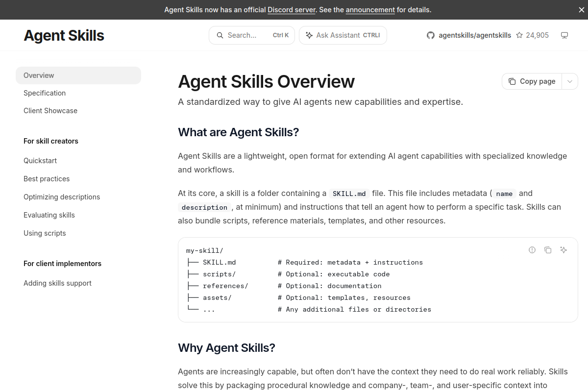
Task: Click the "For skill creators" section label
Action: point(51,141)
